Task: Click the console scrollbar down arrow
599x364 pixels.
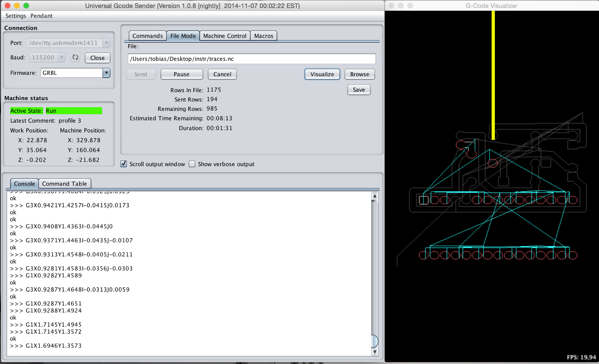Action: click(375, 352)
